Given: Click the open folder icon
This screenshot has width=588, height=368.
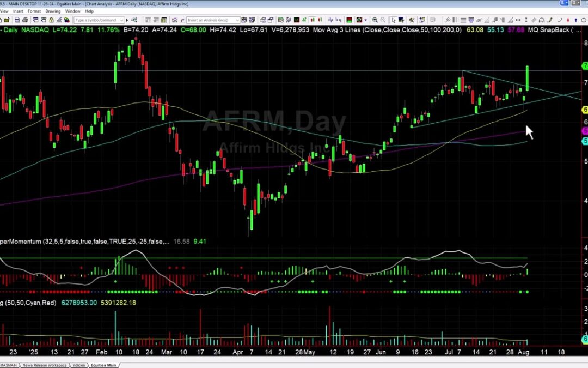Looking at the screenshot, I should (7, 20).
